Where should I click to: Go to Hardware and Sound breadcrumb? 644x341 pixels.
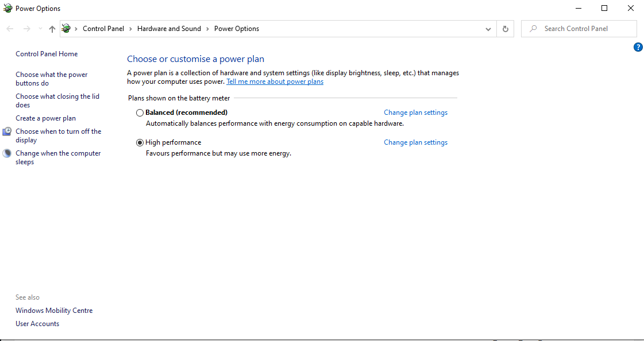click(x=169, y=29)
